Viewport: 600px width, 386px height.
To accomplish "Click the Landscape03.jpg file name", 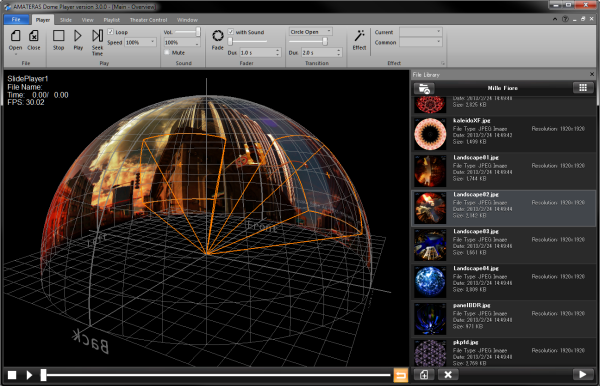I will pyautogui.click(x=476, y=231).
